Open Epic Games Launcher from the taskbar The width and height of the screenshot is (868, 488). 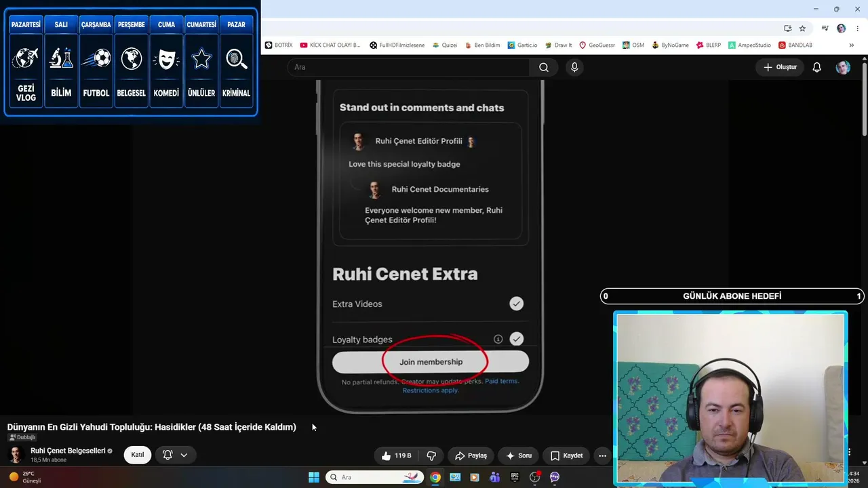515,477
